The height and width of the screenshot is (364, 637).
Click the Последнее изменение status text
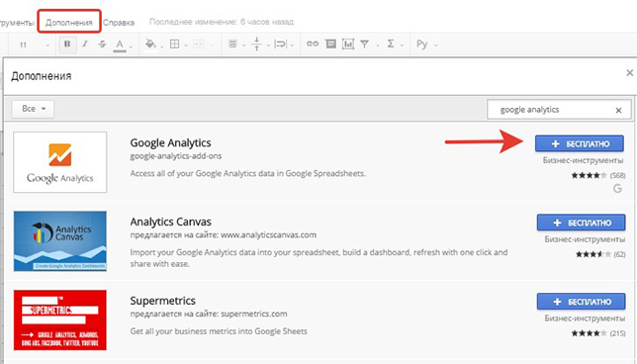[x=222, y=22]
